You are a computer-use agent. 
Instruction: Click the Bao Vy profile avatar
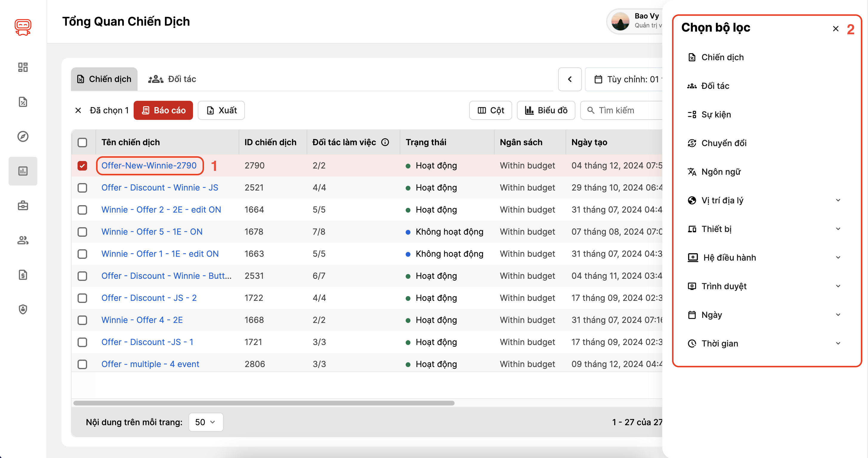coord(620,21)
